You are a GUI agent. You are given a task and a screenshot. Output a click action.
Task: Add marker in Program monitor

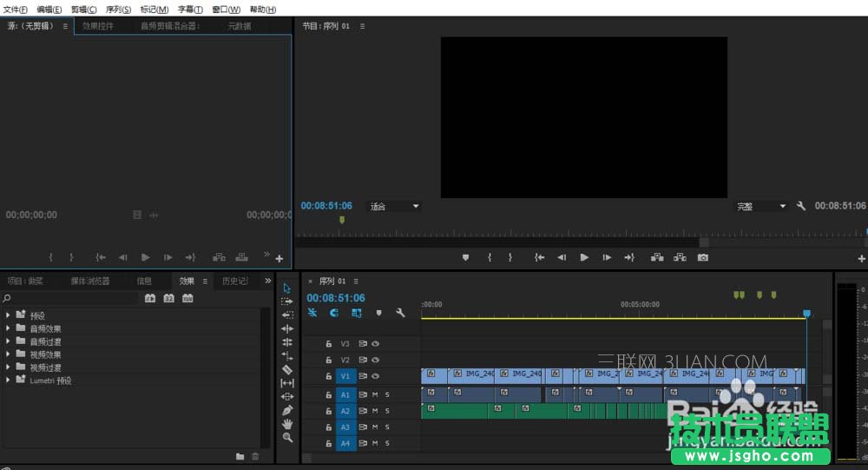click(x=465, y=257)
